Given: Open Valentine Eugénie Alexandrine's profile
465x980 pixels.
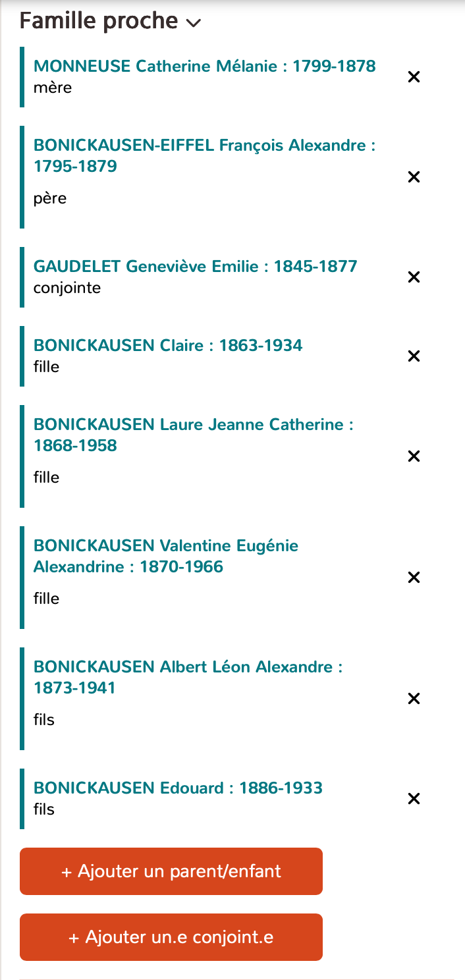Looking at the screenshot, I should tap(167, 556).
